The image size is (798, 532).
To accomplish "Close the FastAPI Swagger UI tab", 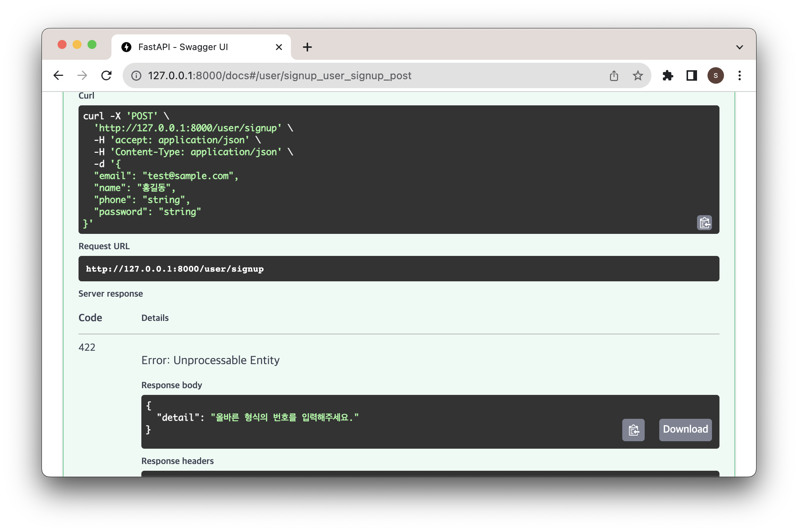I will [x=279, y=47].
